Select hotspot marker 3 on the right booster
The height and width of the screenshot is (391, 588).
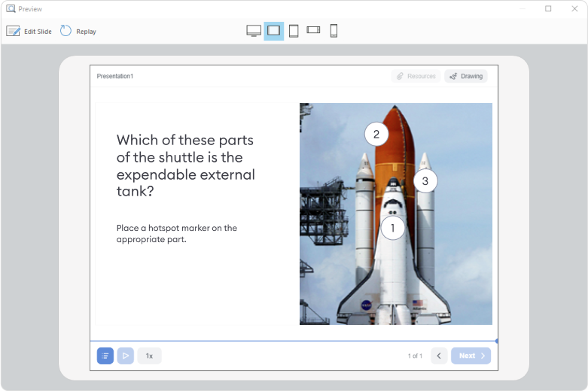pyautogui.click(x=425, y=180)
